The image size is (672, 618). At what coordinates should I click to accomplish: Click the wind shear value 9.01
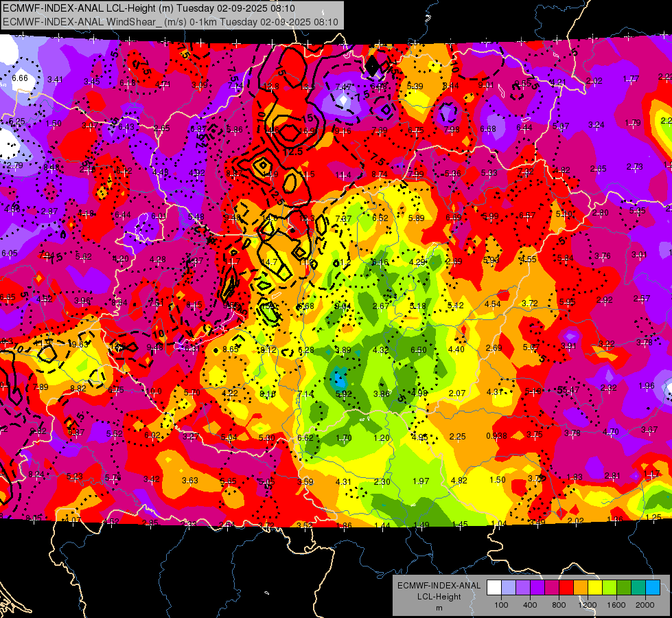click(x=486, y=85)
